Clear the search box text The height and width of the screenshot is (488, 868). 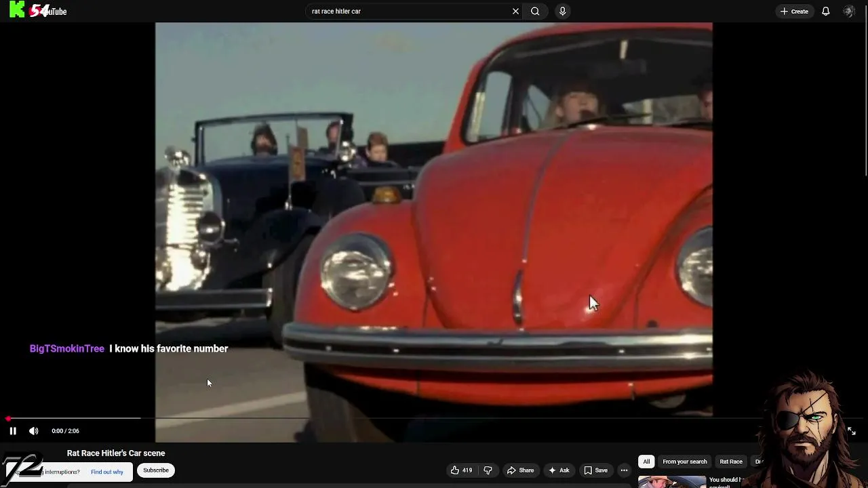tap(515, 11)
